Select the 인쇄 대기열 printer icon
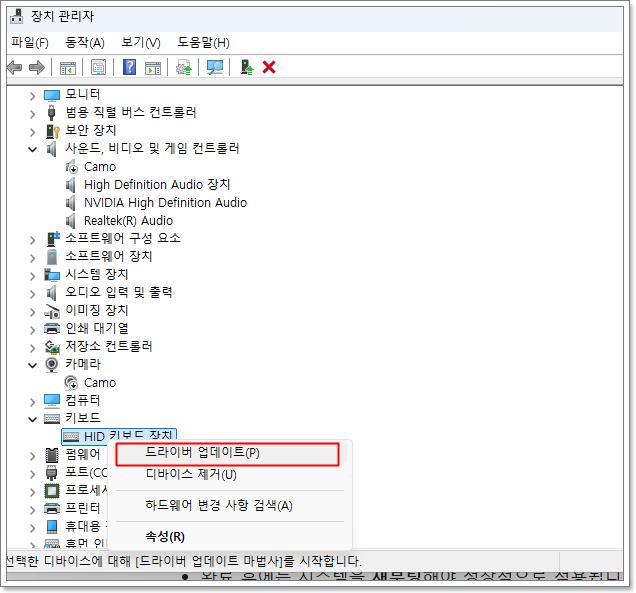This screenshot has width=636, height=593. click(x=52, y=329)
